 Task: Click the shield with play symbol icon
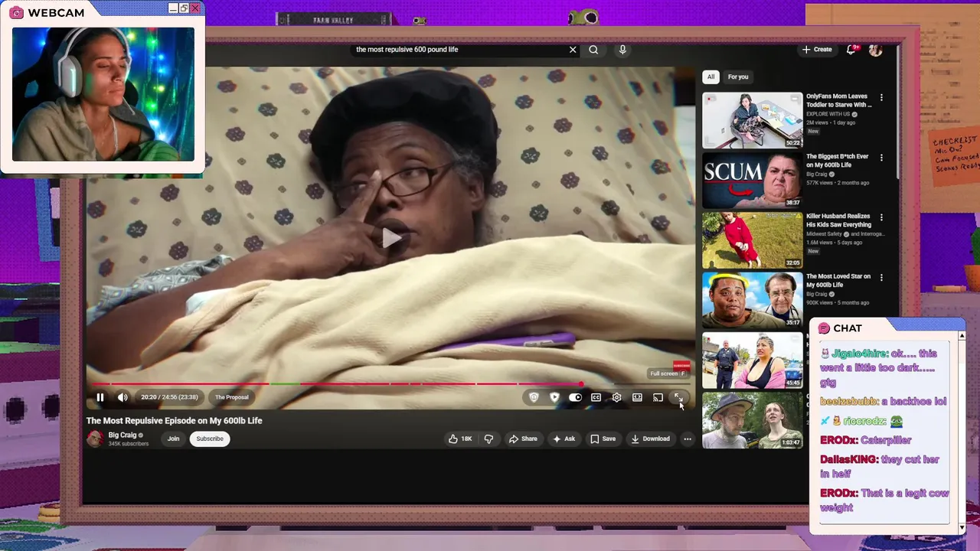pos(554,397)
